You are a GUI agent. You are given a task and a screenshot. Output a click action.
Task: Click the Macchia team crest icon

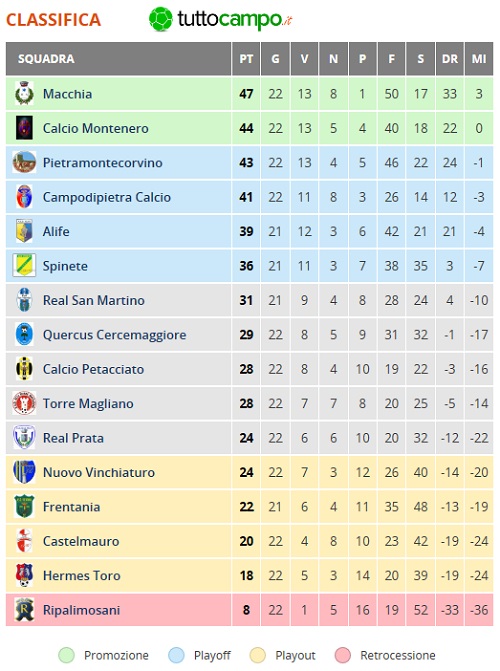pyautogui.click(x=24, y=93)
